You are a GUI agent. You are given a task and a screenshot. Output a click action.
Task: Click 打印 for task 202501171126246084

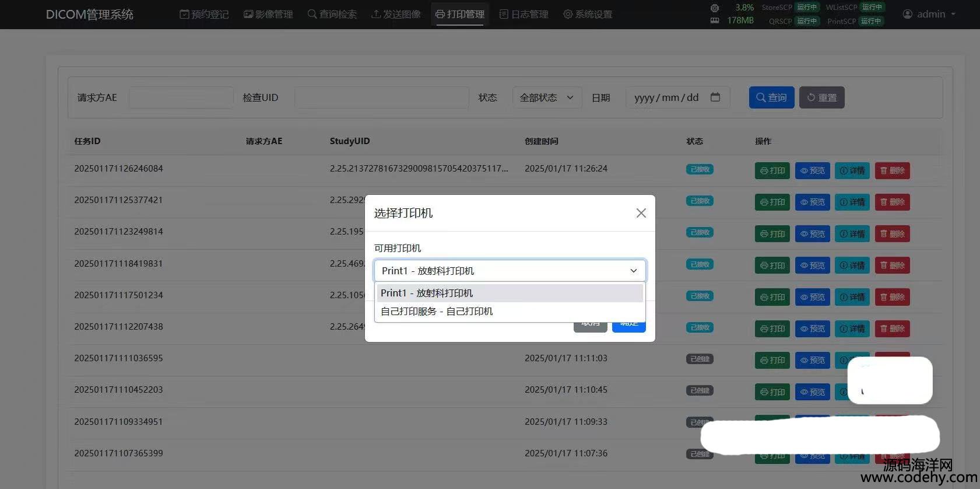click(772, 170)
